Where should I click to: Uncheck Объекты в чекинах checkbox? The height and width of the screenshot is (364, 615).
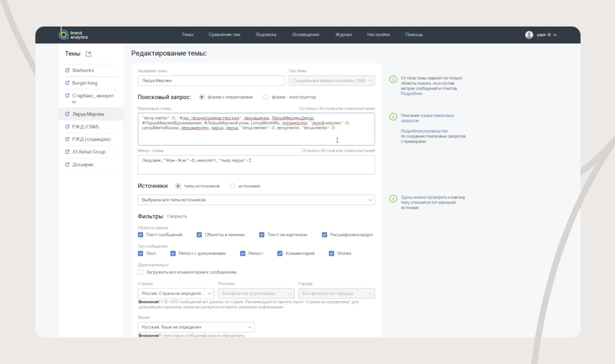pos(199,235)
